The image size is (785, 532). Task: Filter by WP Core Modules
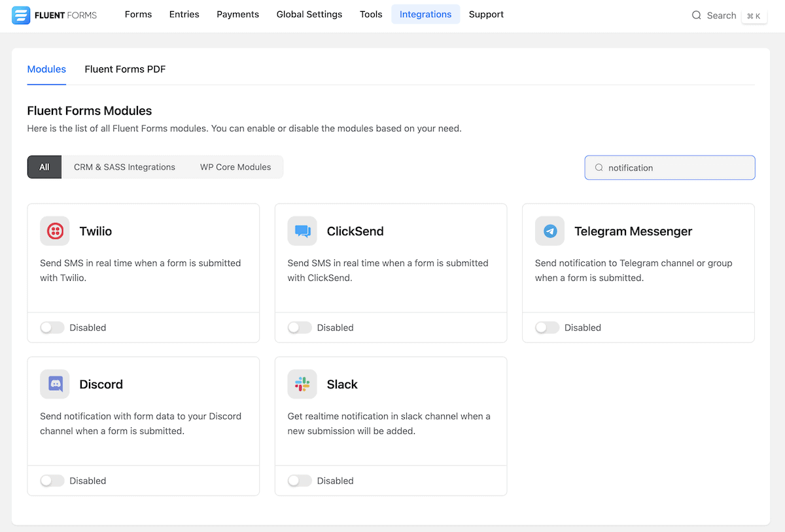coord(235,167)
